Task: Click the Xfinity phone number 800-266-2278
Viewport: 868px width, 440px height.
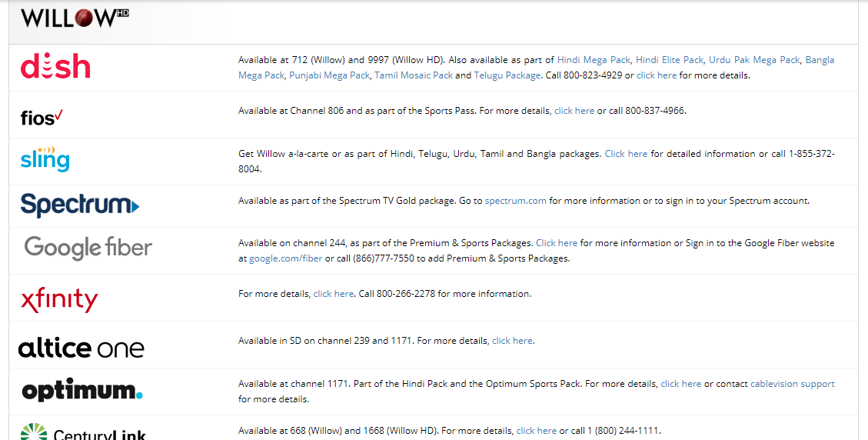Action: (406, 294)
